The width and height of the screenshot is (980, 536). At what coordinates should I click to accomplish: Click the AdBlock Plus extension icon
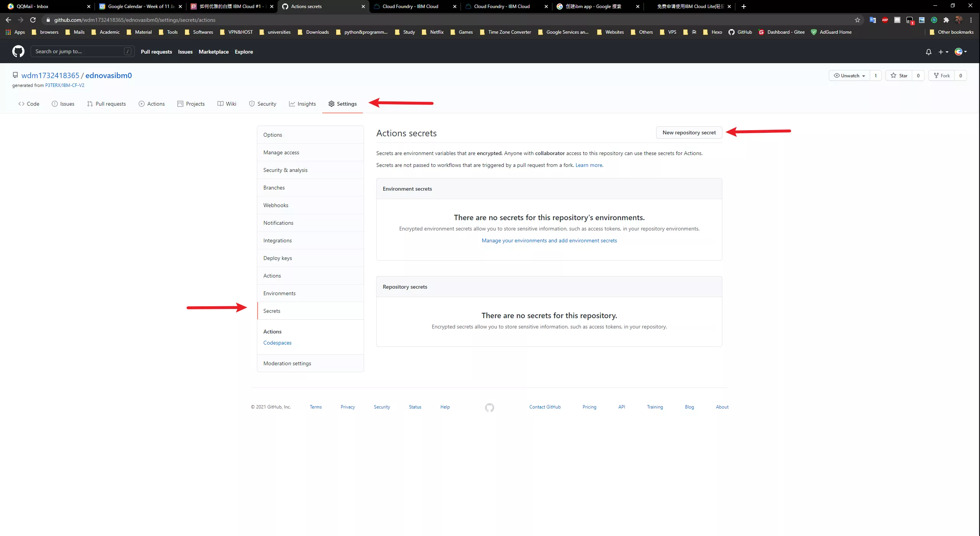point(885,20)
